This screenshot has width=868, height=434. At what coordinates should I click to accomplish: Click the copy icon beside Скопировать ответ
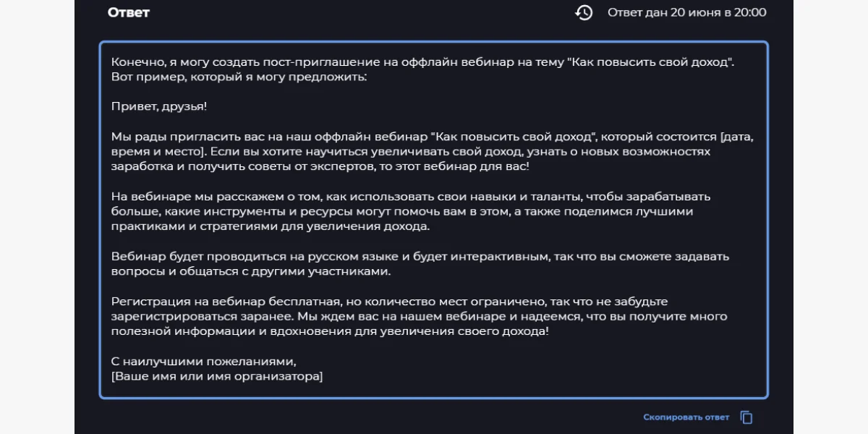(x=746, y=417)
